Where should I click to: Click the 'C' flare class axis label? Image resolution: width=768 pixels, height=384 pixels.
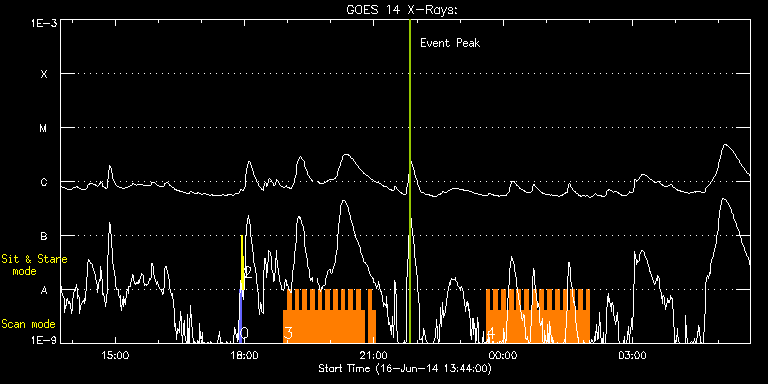44,182
